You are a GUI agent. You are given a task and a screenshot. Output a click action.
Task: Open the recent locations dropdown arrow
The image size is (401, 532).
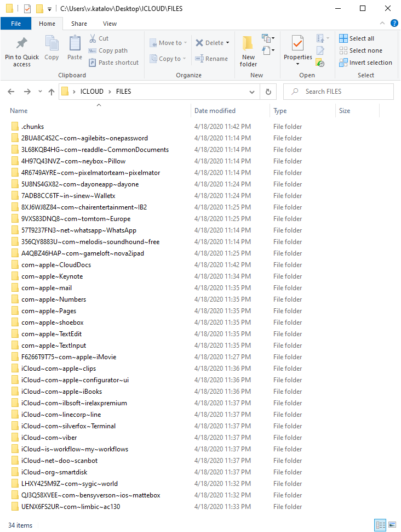click(40, 92)
